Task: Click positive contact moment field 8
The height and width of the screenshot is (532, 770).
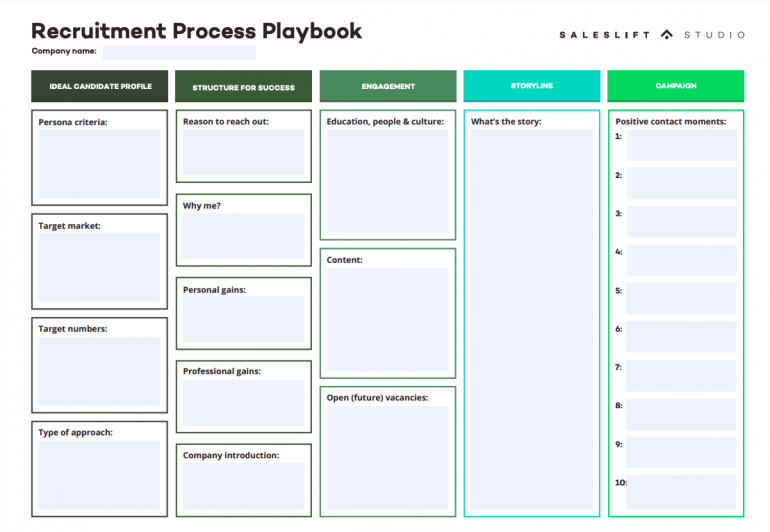Action: click(x=681, y=414)
